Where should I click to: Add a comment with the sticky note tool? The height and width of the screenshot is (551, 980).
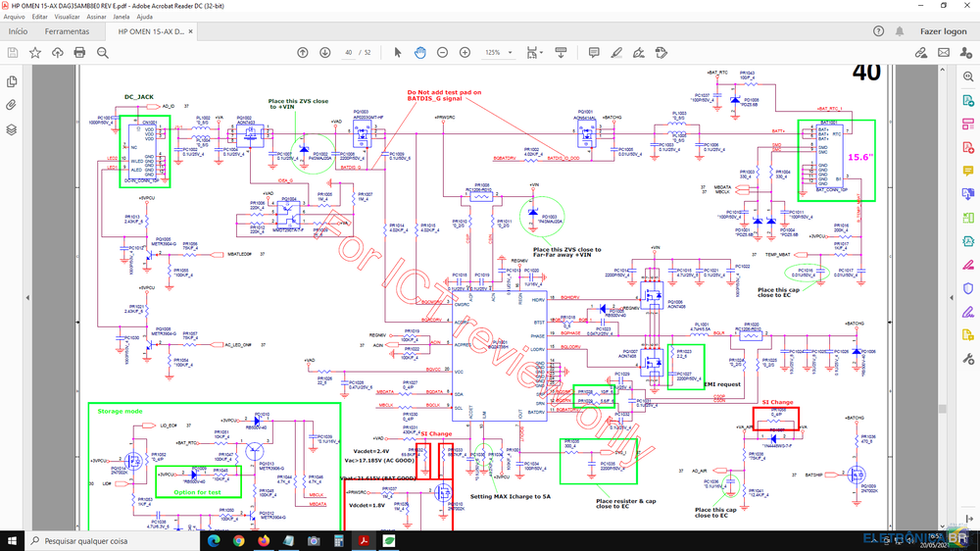tap(594, 52)
